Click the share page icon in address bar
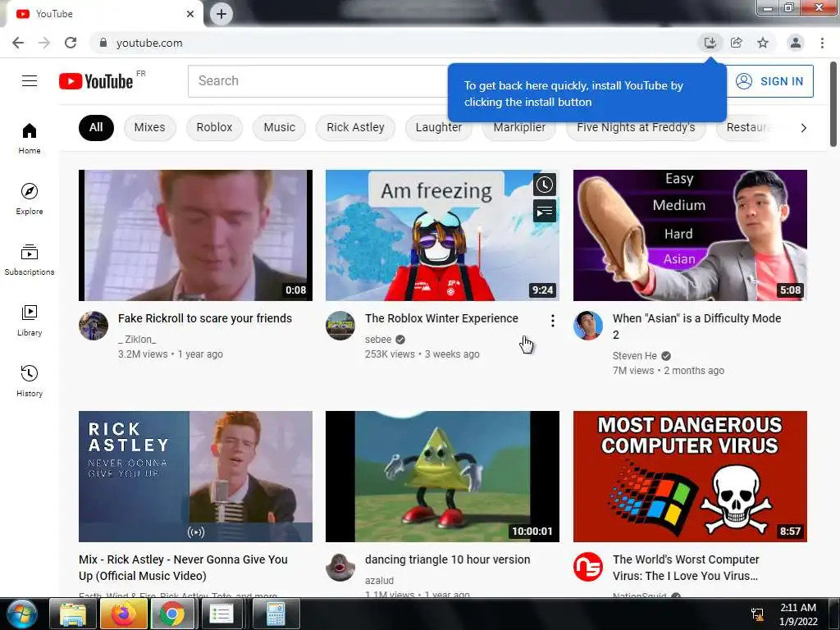This screenshot has height=630, width=840. point(737,43)
